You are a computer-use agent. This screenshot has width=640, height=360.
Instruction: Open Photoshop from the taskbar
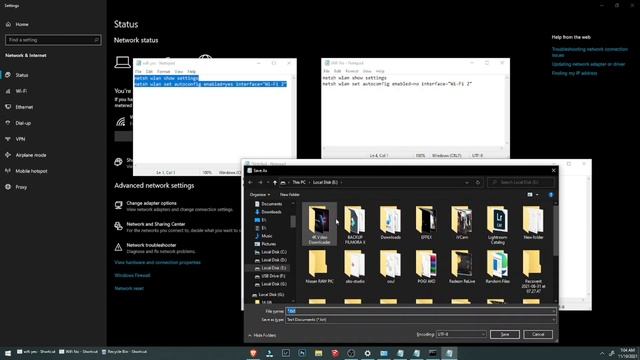pos(302,353)
